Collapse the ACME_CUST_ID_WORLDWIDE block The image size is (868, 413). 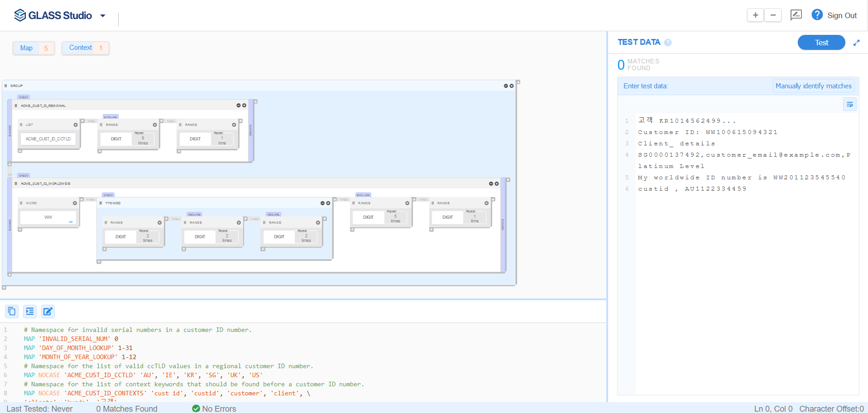point(491,183)
